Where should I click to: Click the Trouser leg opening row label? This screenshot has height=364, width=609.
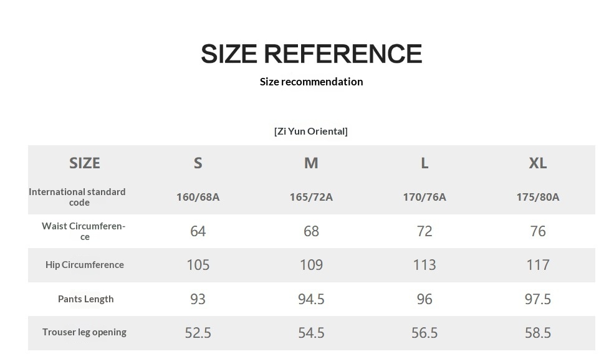84,332
